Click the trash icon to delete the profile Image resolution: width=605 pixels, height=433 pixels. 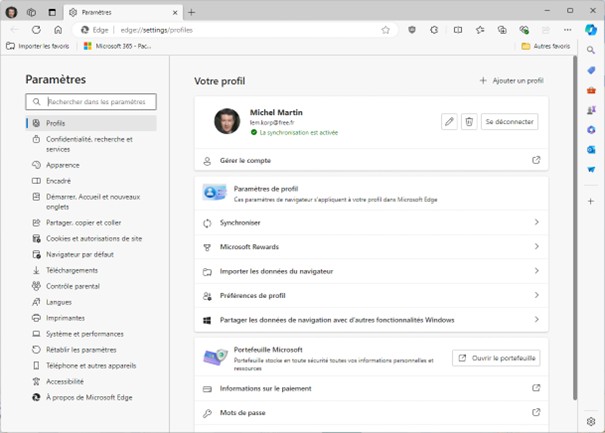468,121
